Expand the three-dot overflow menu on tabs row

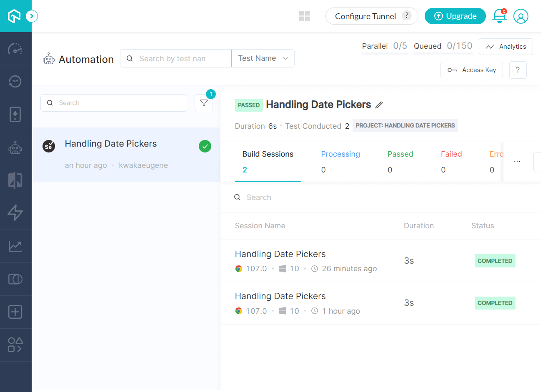click(517, 162)
